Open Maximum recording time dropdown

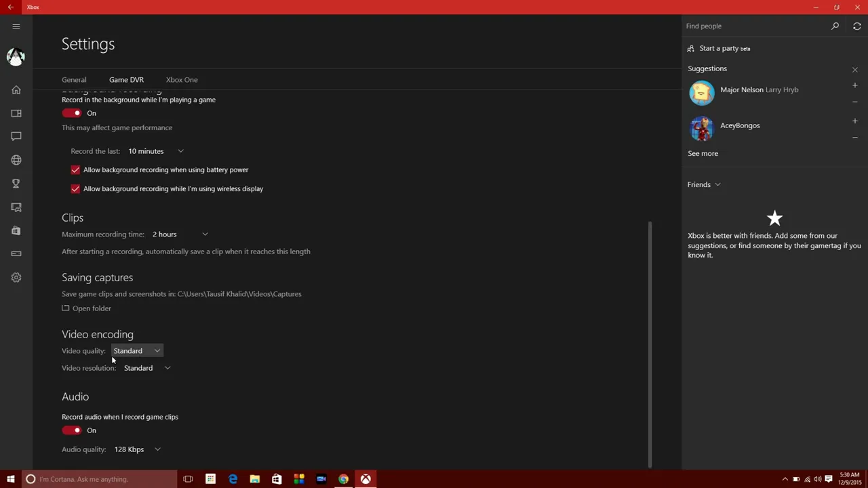click(x=180, y=235)
